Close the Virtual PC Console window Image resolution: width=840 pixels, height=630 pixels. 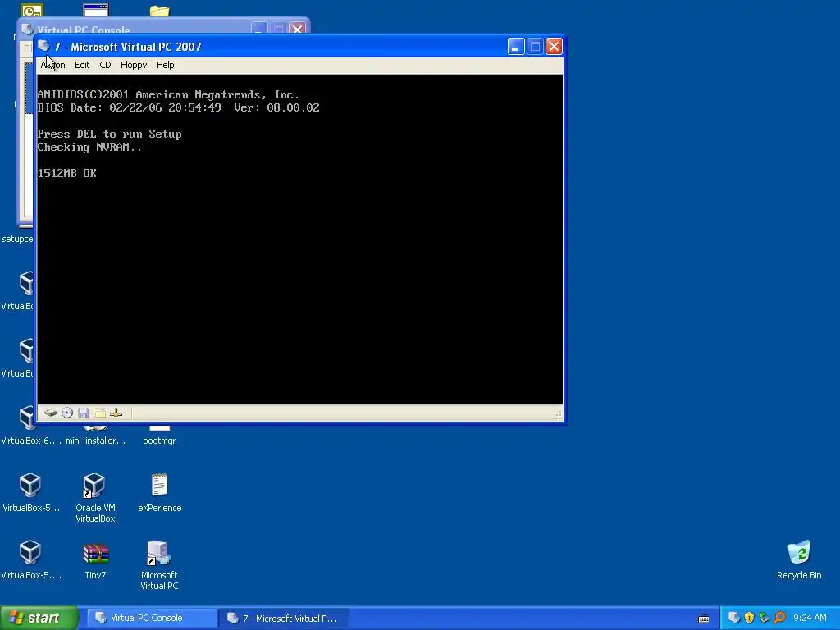click(297, 28)
